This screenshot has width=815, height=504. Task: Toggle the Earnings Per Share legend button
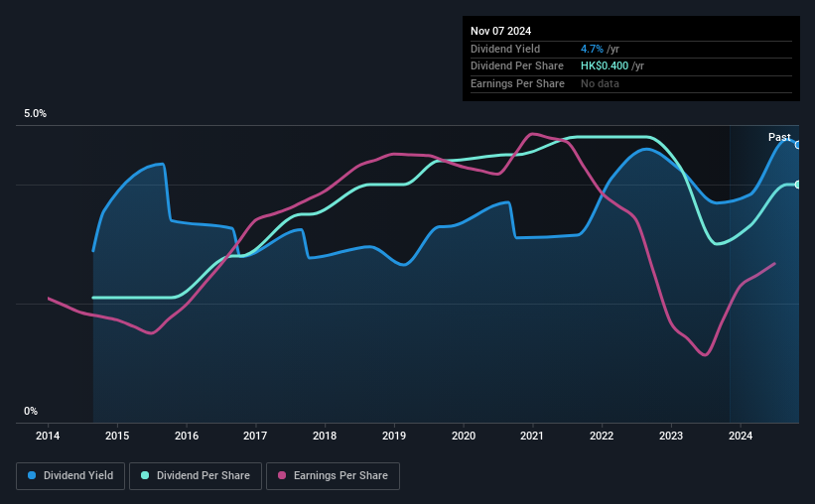[x=333, y=476]
